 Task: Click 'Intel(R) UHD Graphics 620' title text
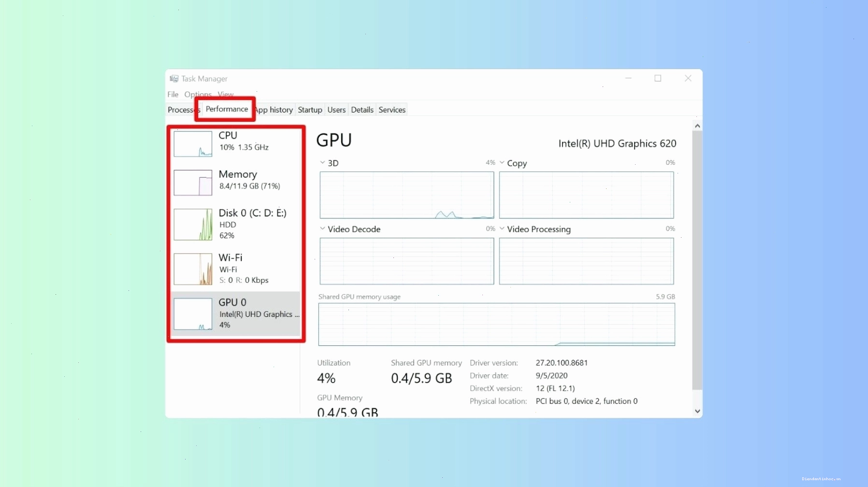(x=617, y=143)
